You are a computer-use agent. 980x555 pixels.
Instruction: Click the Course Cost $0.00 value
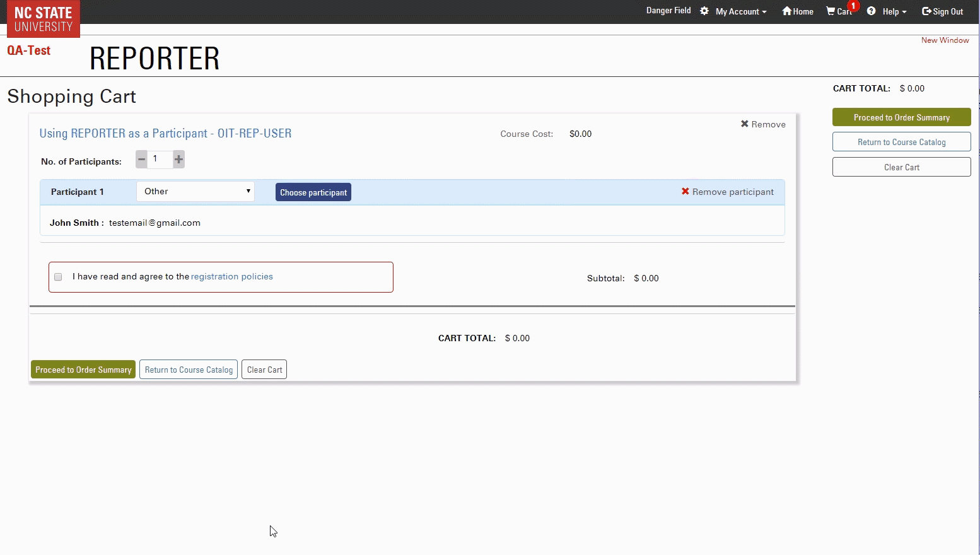pos(580,134)
